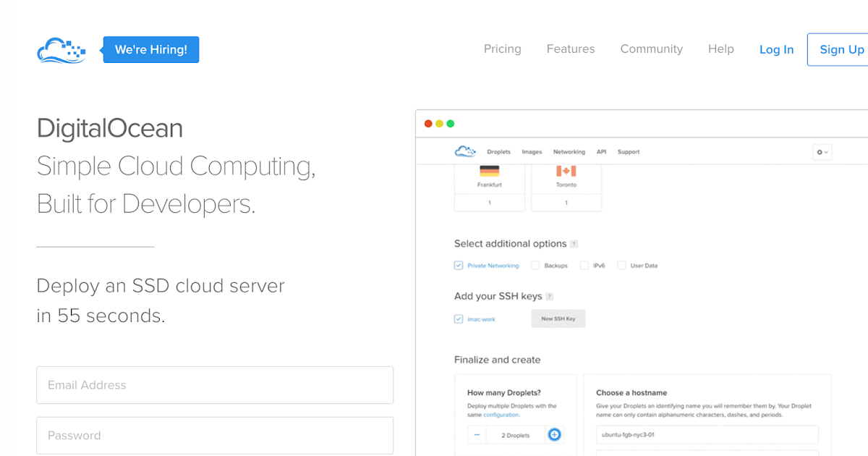This screenshot has height=456, width=868.
Task: Open the gear settings dropdown
Action: point(822,152)
